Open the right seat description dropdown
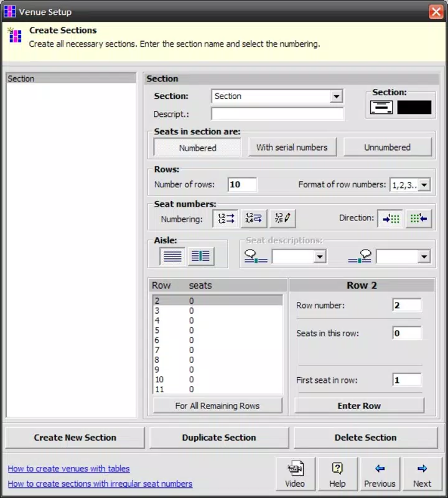 coord(424,256)
